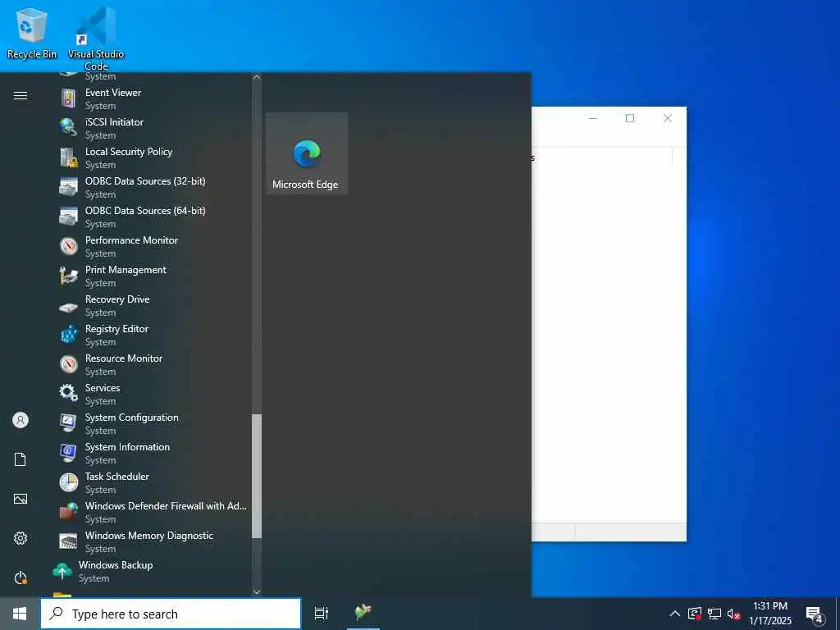
Task: Expand the Start menu hamburger button
Action: [21, 95]
